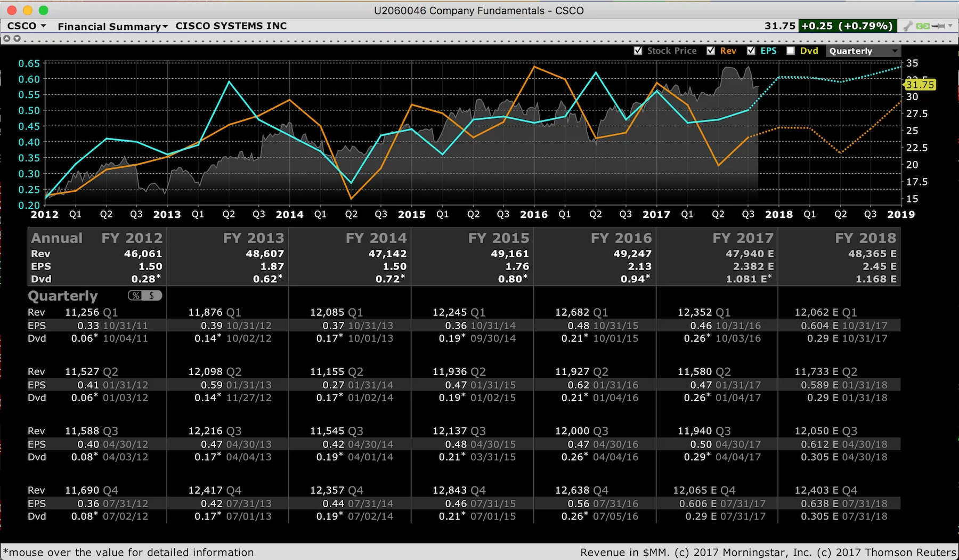Click the FY 2014 annual header
This screenshot has height=560, width=959.
pos(376,238)
